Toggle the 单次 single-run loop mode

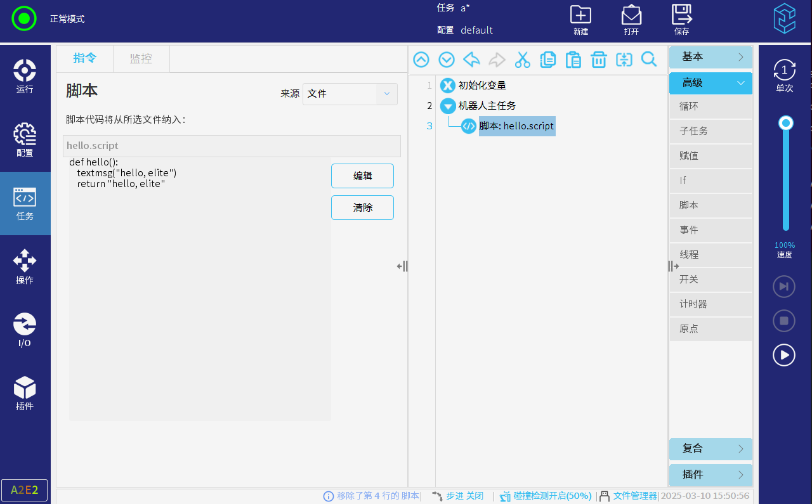785,76
